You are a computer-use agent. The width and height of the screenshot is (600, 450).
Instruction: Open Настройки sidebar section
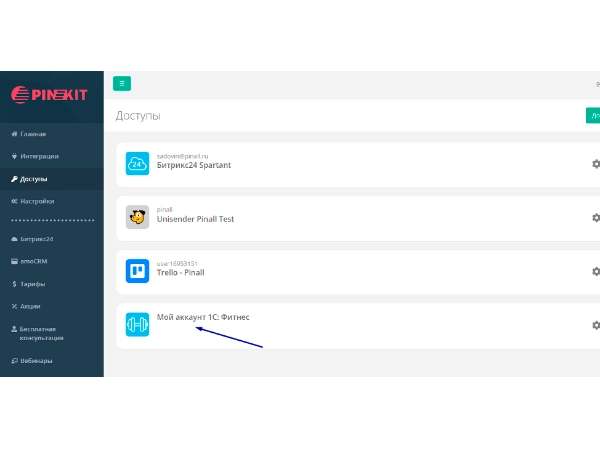(x=37, y=201)
